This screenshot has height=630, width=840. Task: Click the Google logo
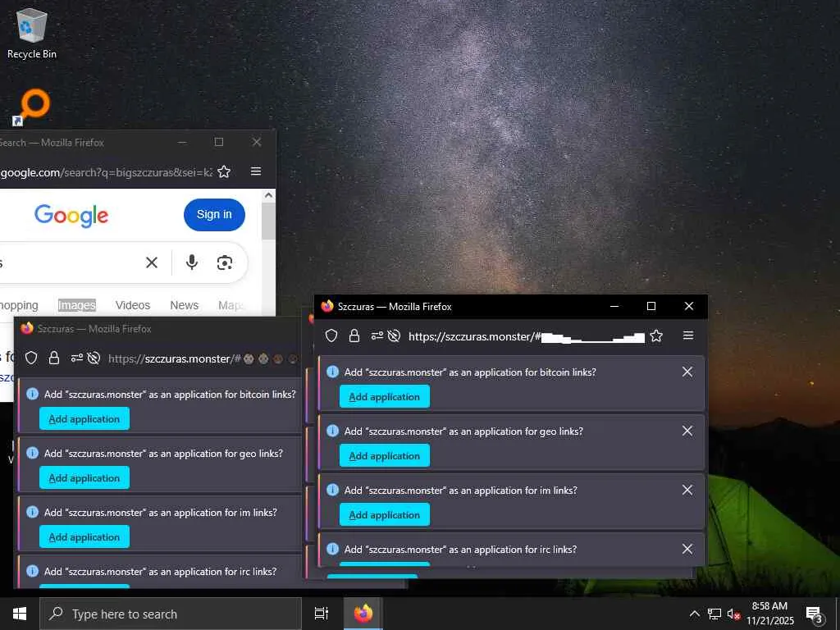click(71, 216)
